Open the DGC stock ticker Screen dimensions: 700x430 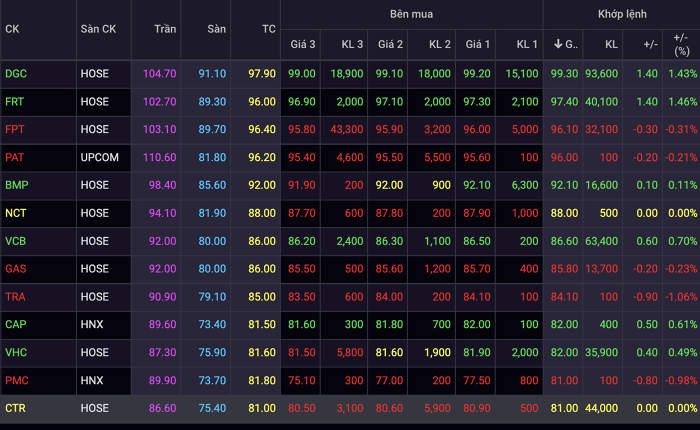[x=16, y=74]
